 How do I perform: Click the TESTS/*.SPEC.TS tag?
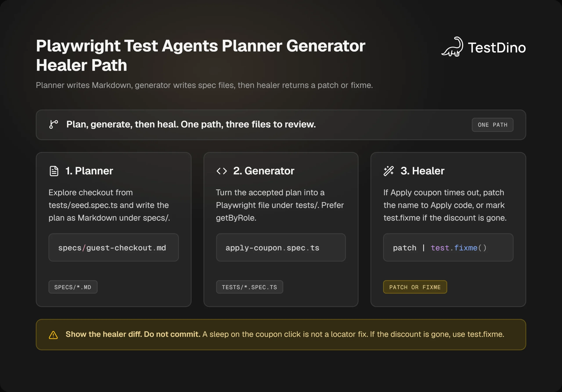coord(249,287)
